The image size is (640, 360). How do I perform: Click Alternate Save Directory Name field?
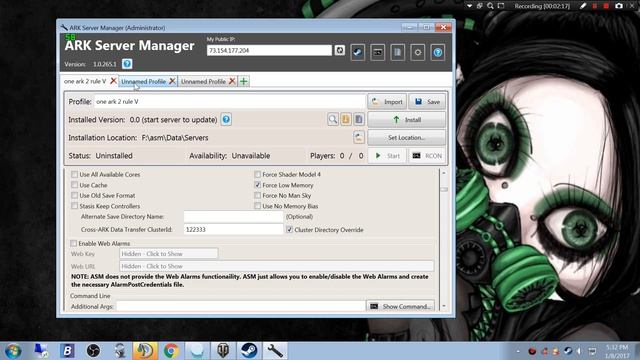233,216
